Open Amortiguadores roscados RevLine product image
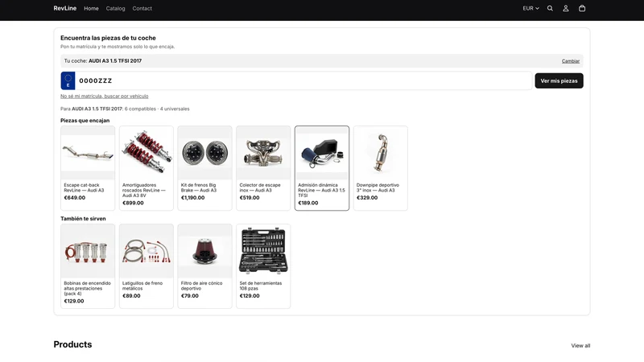The height and width of the screenshot is (362, 644). (147, 153)
